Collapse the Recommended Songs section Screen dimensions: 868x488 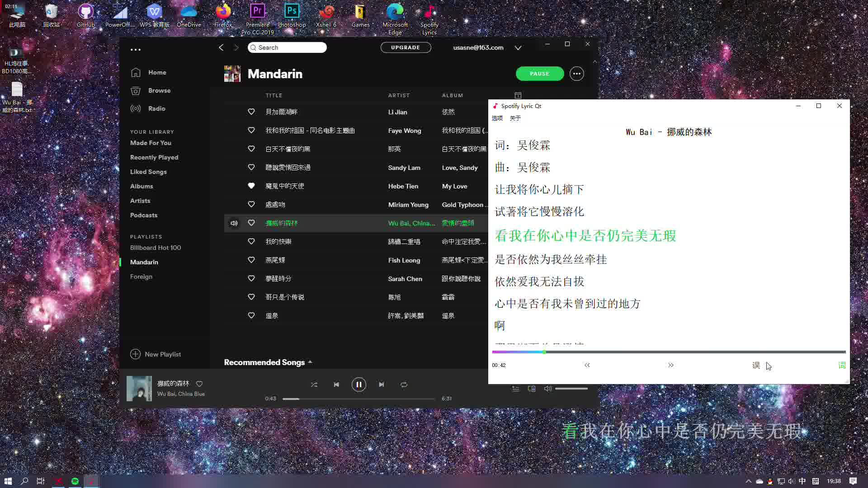click(x=310, y=362)
